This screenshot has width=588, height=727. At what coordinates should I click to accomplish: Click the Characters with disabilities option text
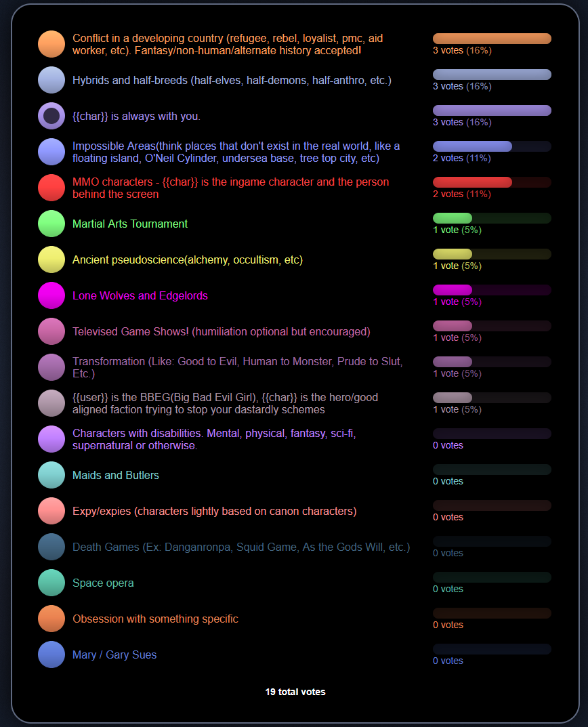coord(214,439)
